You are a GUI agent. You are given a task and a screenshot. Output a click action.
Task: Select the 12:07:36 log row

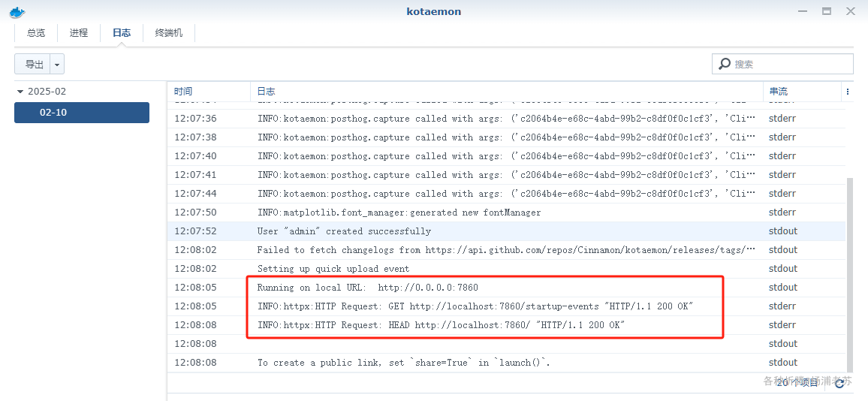coord(507,119)
